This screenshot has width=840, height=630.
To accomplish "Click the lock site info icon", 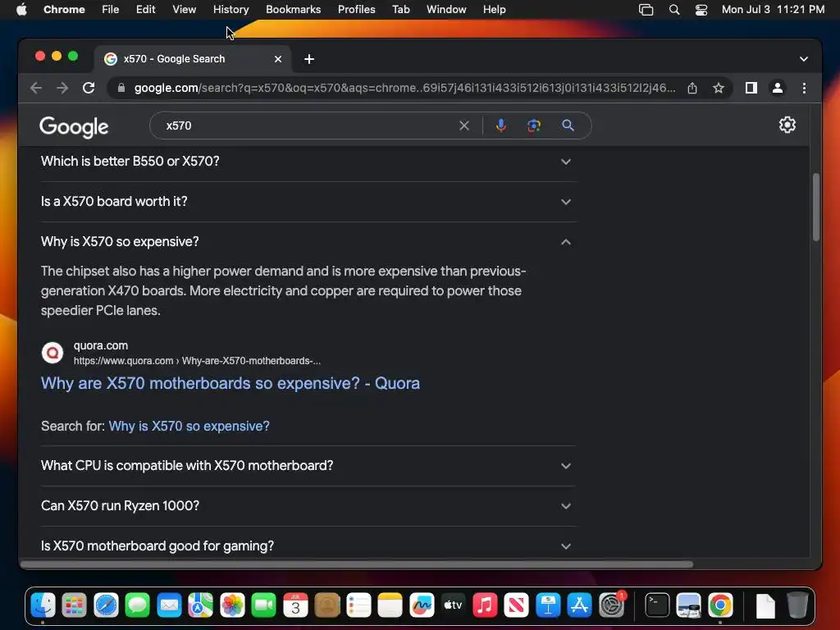I will (121, 88).
